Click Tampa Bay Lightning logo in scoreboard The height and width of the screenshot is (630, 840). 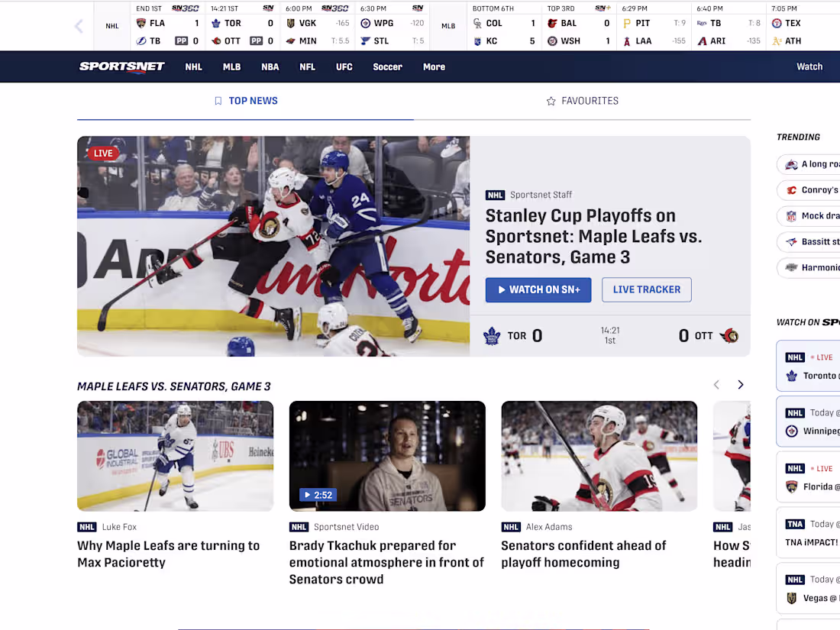[x=141, y=40]
